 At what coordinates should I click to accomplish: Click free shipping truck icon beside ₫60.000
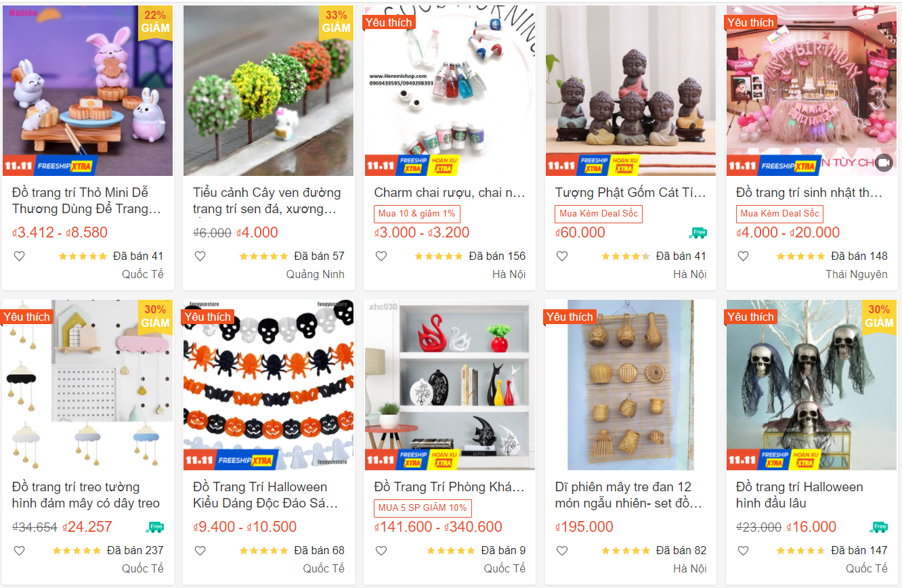pyautogui.click(x=697, y=233)
